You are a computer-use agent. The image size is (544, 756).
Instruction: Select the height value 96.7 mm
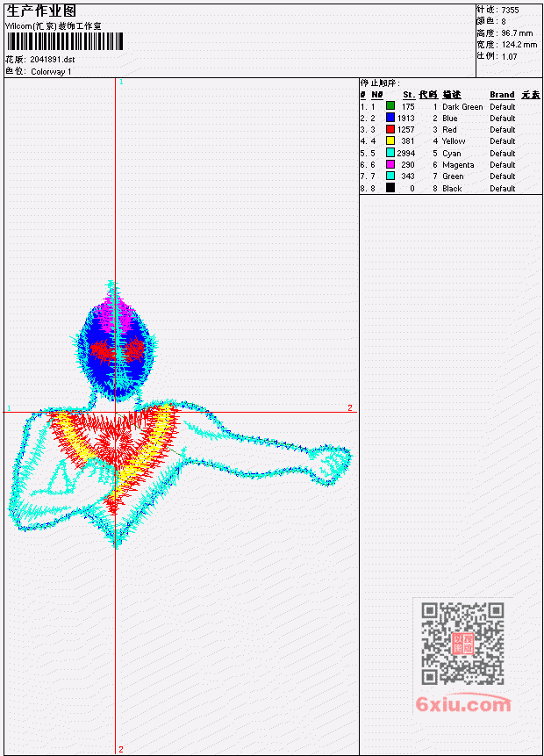517,33
